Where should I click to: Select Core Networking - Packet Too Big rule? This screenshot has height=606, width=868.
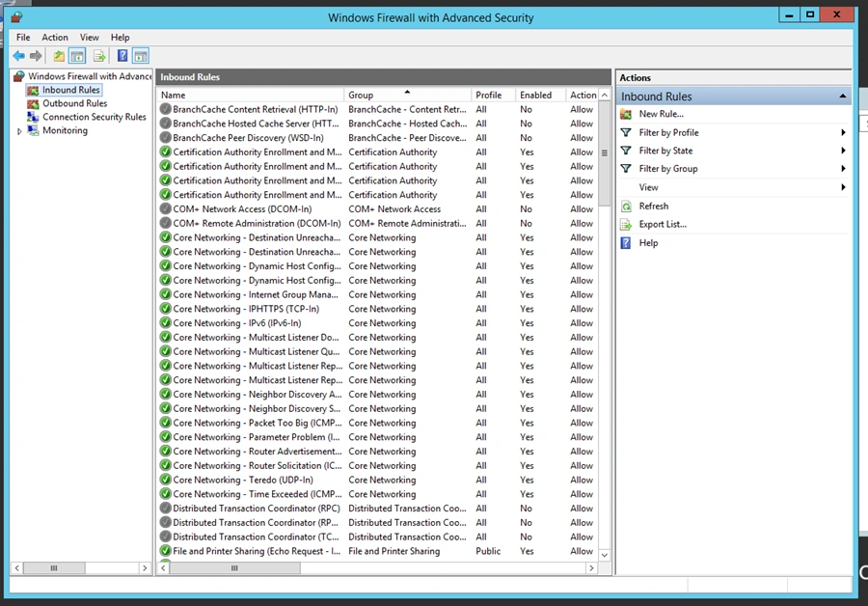pyautogui.click(x=379, y=423)
